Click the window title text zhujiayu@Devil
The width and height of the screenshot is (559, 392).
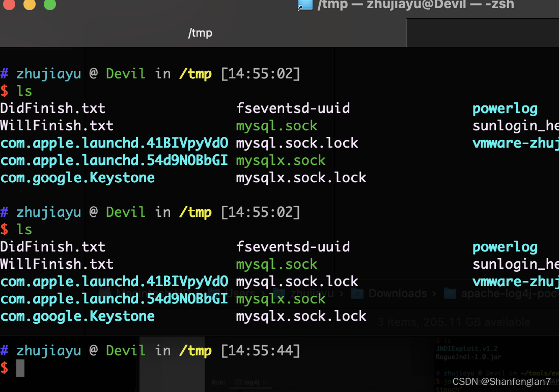tap(416, 5)
